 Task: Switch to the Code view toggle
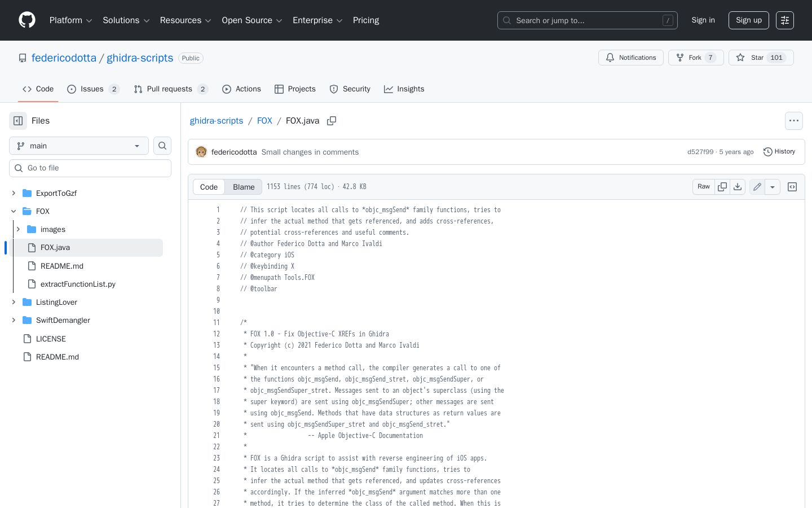pyautogui.click(x=209, y=187)
